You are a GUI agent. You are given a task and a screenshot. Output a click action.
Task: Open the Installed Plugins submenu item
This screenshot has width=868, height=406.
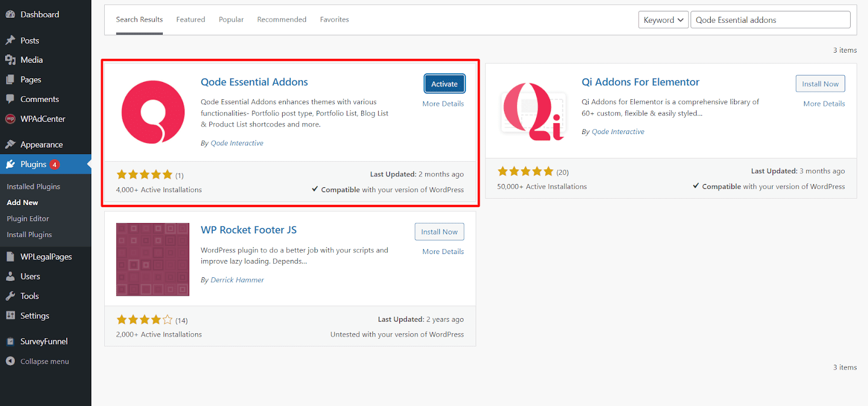pos(34,187)
